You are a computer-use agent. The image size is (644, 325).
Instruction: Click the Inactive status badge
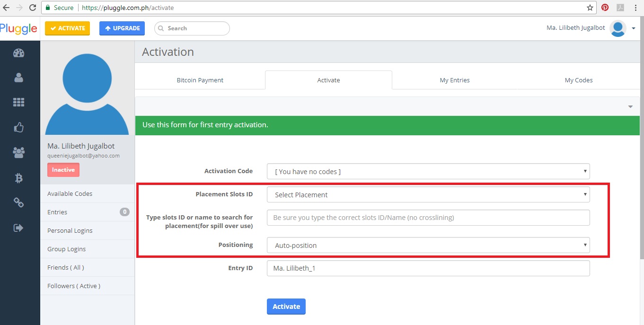coord(63,170)
